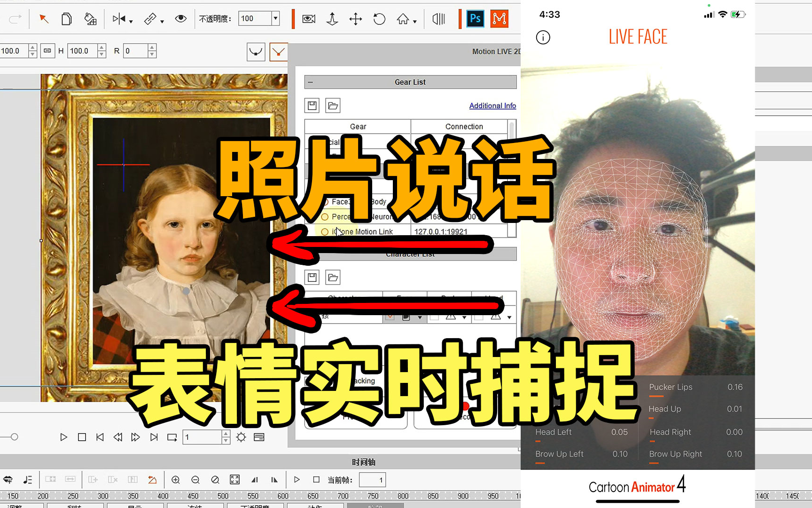The image size is (812, 508).
Task: Toggle the Face3D gear checkbox
Action: 324,201
